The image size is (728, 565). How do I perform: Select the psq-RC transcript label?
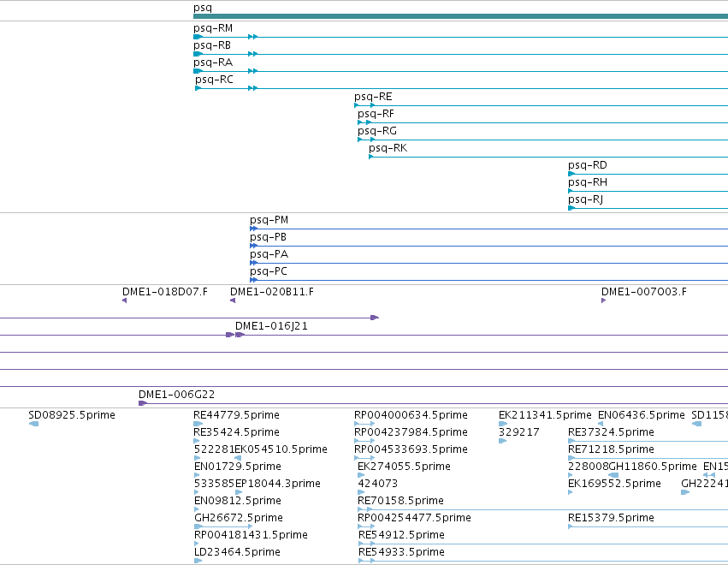(x=214, y=80)
